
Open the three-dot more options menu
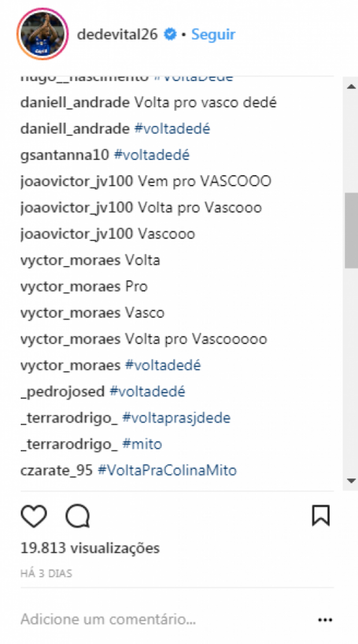point(325,620)
